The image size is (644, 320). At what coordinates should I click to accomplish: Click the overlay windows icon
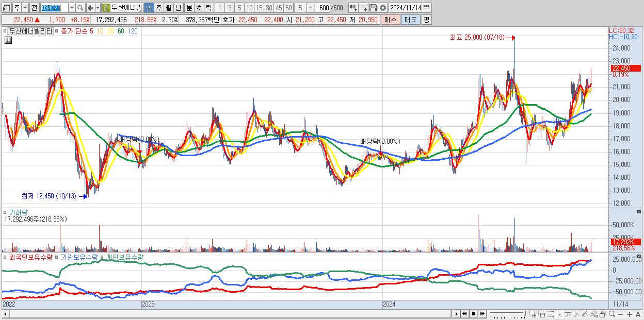542,314
